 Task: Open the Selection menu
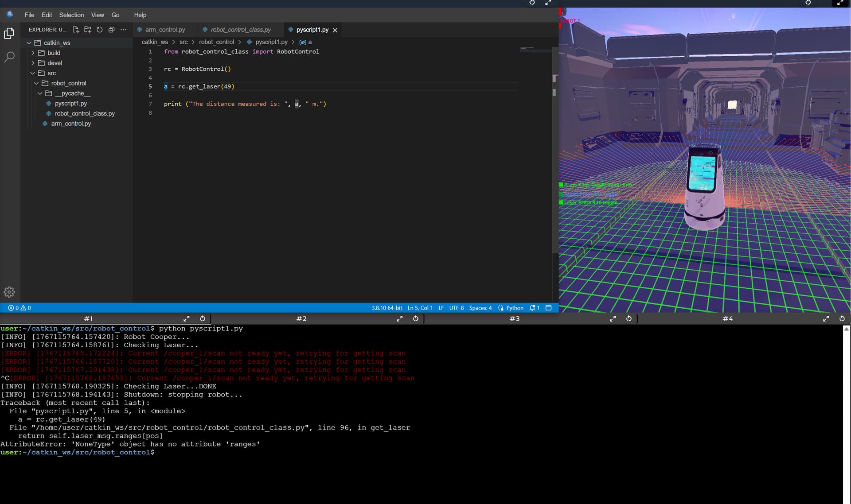point(71,15)
